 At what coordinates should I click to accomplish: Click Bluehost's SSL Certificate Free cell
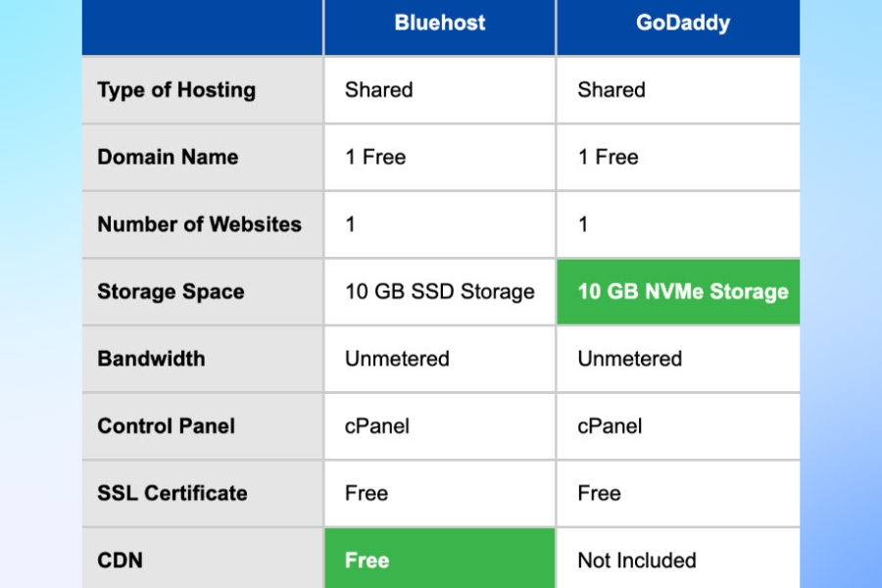(x=439, y=494)
